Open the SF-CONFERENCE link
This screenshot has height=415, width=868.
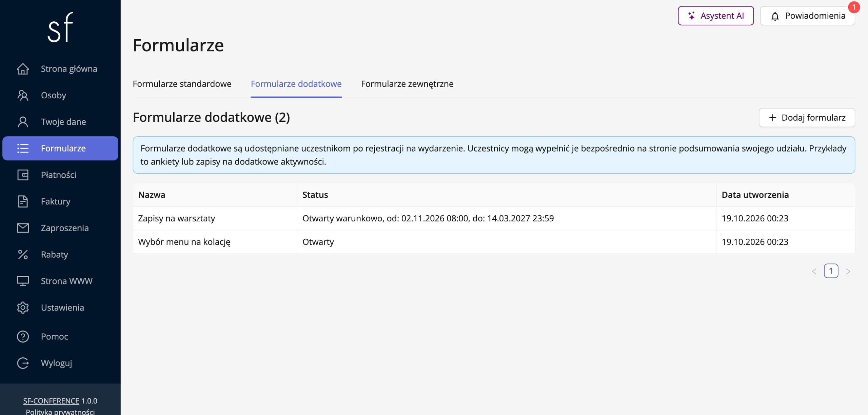tap(51, 401)
